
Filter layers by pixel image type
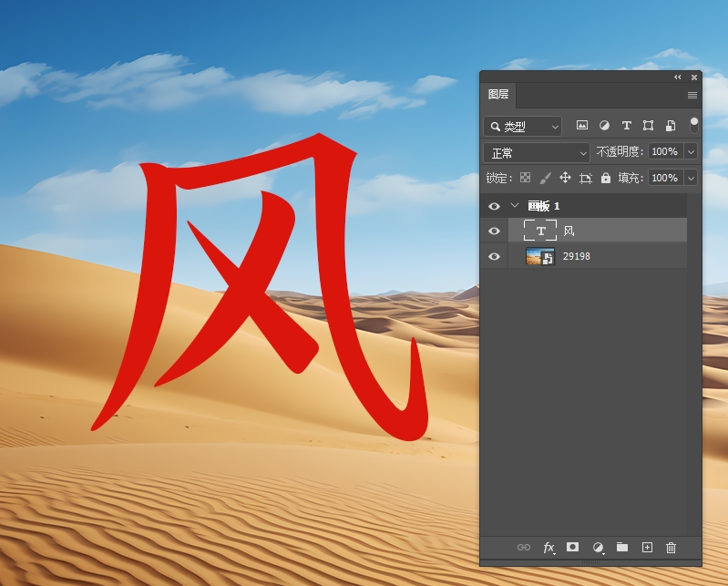click(x=581, y=126)
